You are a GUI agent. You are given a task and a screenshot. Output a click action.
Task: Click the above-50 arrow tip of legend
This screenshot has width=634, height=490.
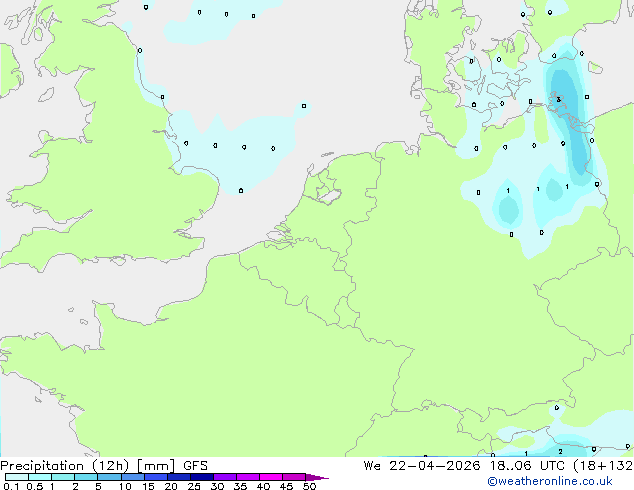click(x=317, y=477)
